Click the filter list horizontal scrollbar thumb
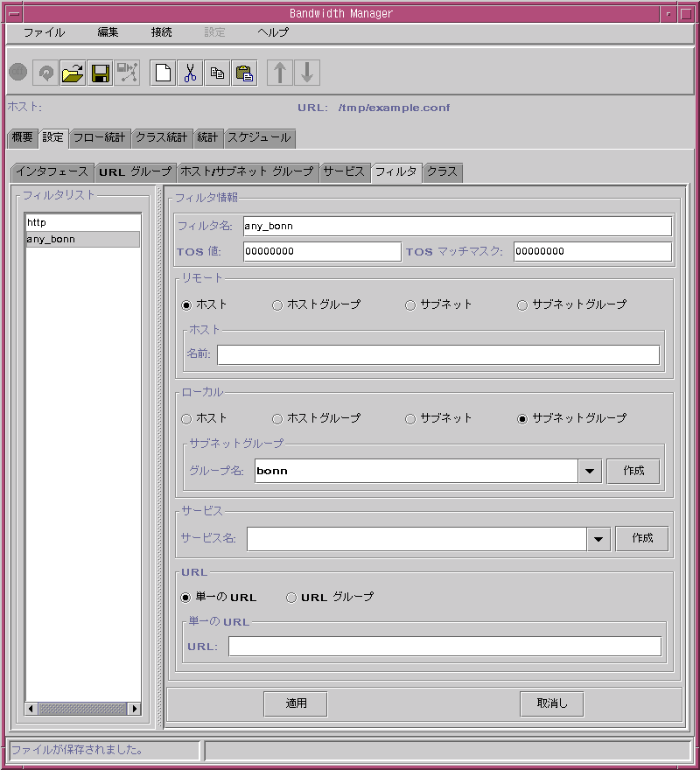Viewport: 700px width, 770px height. point(82,709)
